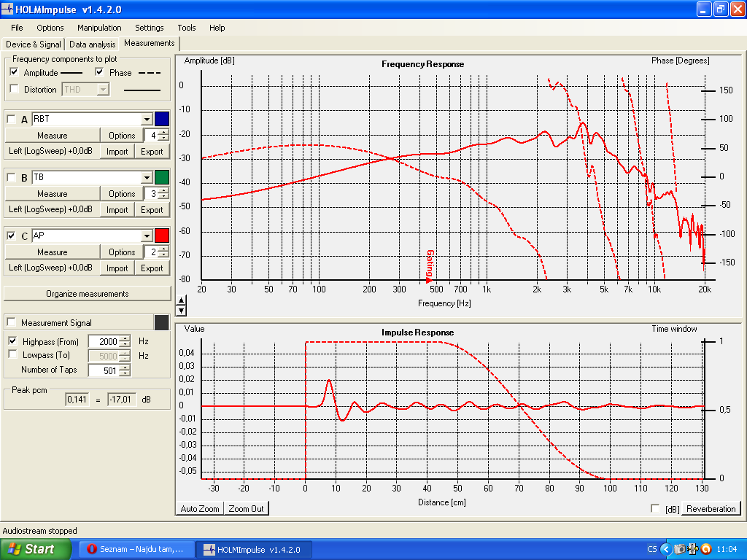Enable the Measurement Signal checkbox
This screenshot has width=747, height=560.
click(x=12, y=322)
